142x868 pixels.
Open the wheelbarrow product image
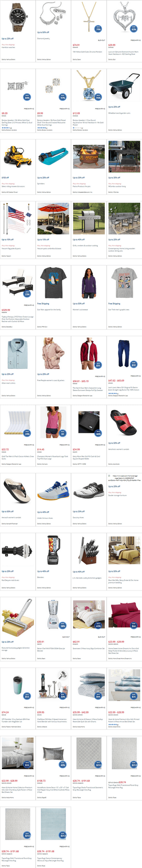(124, 86)
